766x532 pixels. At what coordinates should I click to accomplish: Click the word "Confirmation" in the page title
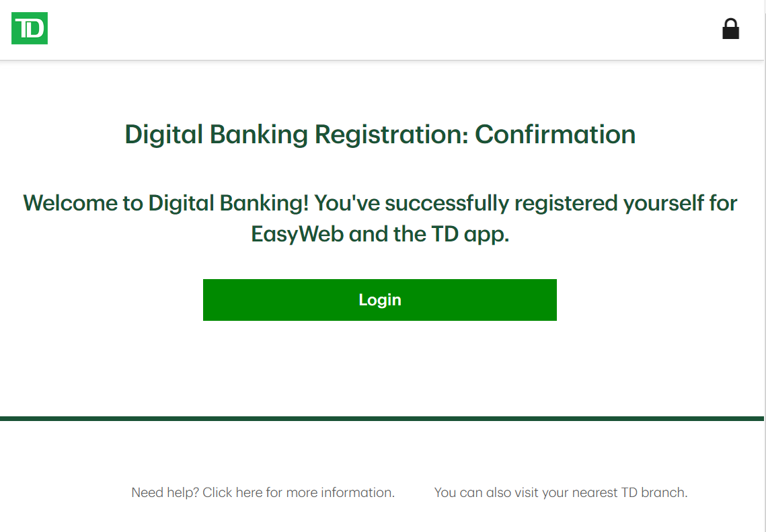coord(555,135)
